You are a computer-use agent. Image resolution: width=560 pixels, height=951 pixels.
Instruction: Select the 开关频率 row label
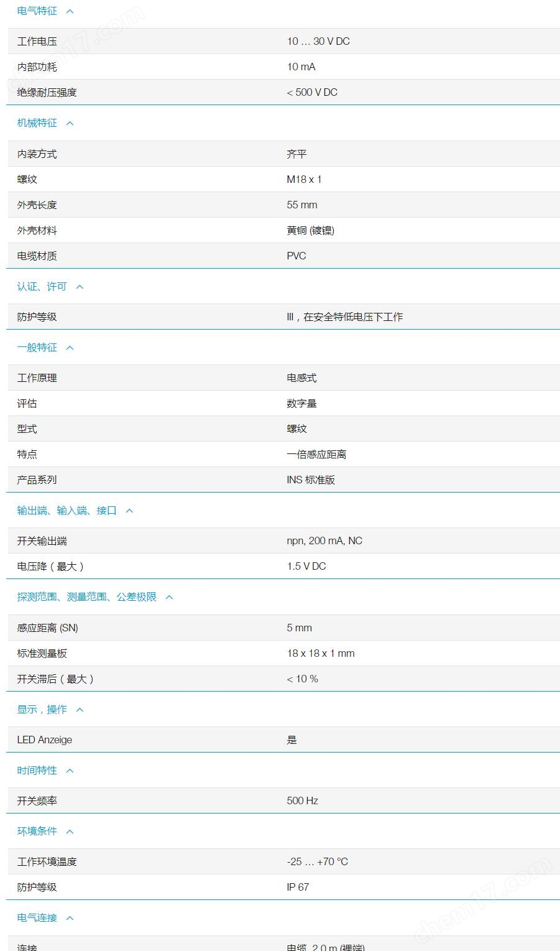pyautogui.click(x=37, y=801)
